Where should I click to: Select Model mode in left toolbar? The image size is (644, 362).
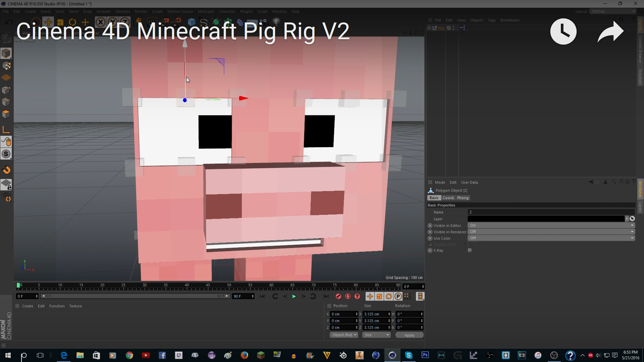(x=6, y=53)
